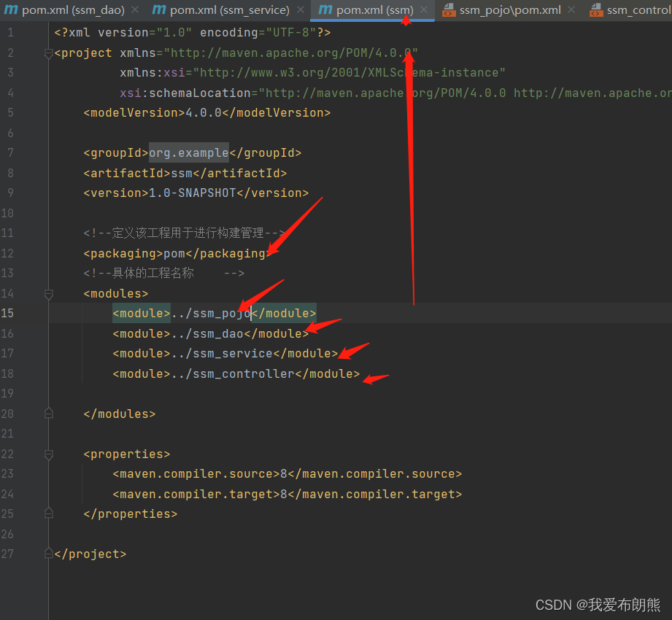Switch to the pom.xml (ssm_service) tab

tap(229, 10)
